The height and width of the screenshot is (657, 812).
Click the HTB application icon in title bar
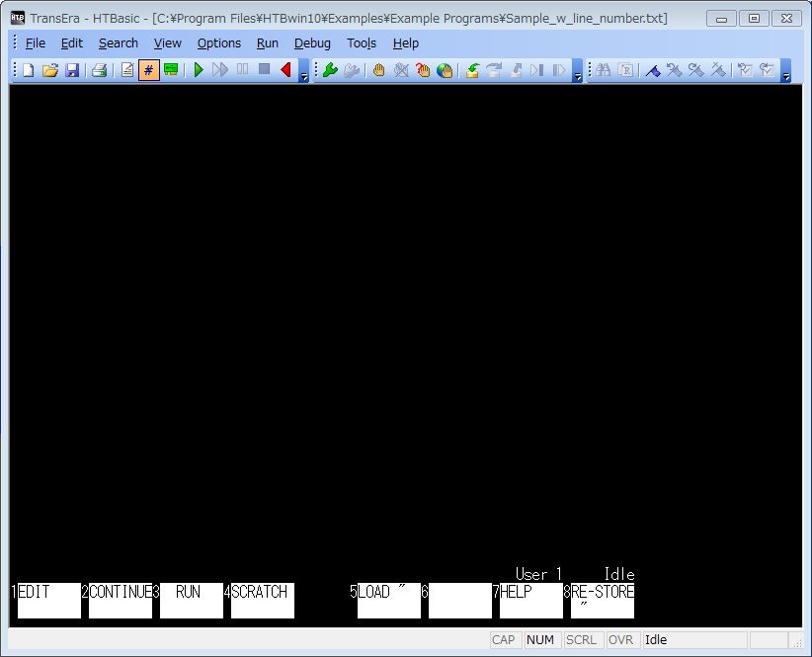pyautogui.click(x=18, y=18)
